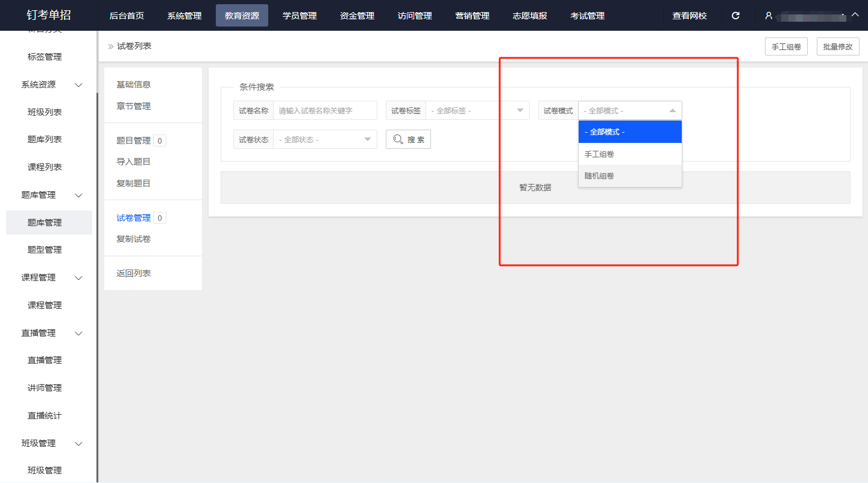This screenshot has width=868, height=483.
Task: Collapse the 直播管理 sidebar group
Action: [78, 333]
